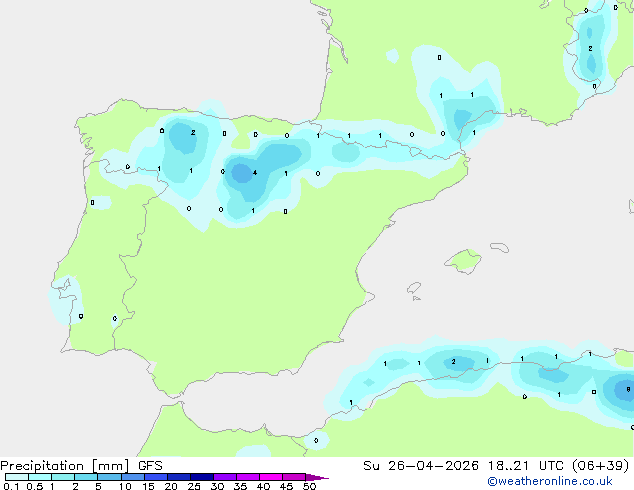The width and height of the screenshot is (634, 490).
Task: Click the "15" legend scale label
Action: [148, 486]
